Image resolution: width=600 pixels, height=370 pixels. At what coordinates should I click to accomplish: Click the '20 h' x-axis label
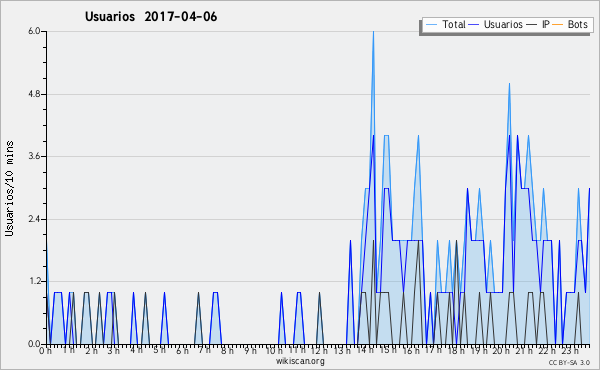tap(501, 351)
